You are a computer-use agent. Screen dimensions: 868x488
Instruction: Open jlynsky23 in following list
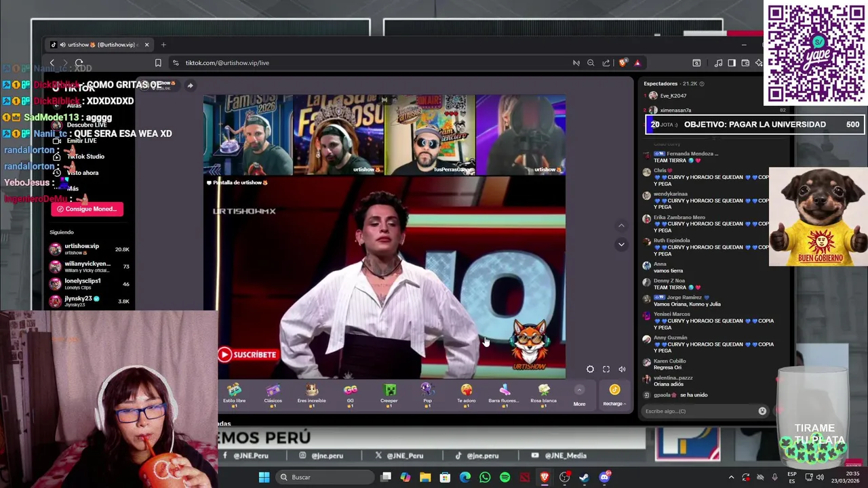coord(89,301)
